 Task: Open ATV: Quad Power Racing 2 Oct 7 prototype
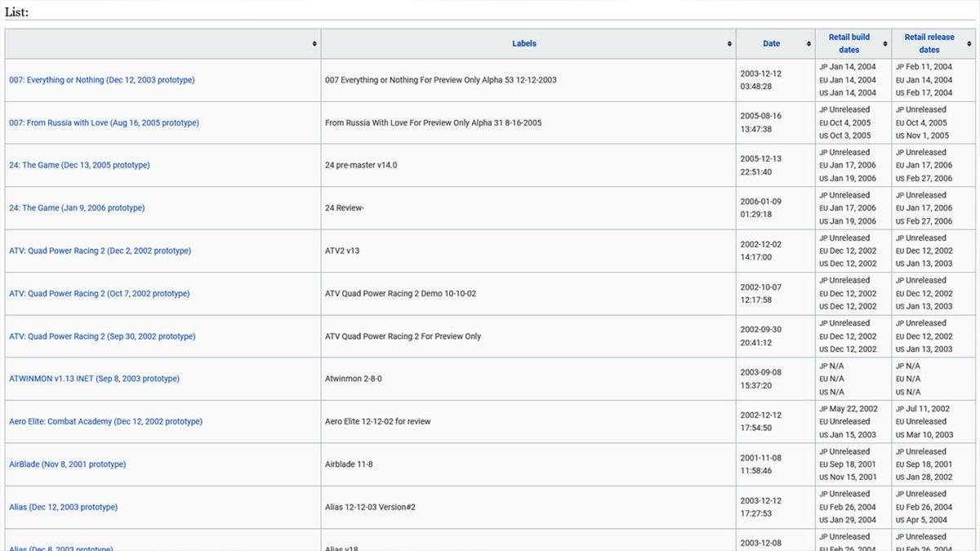[99, 294]
